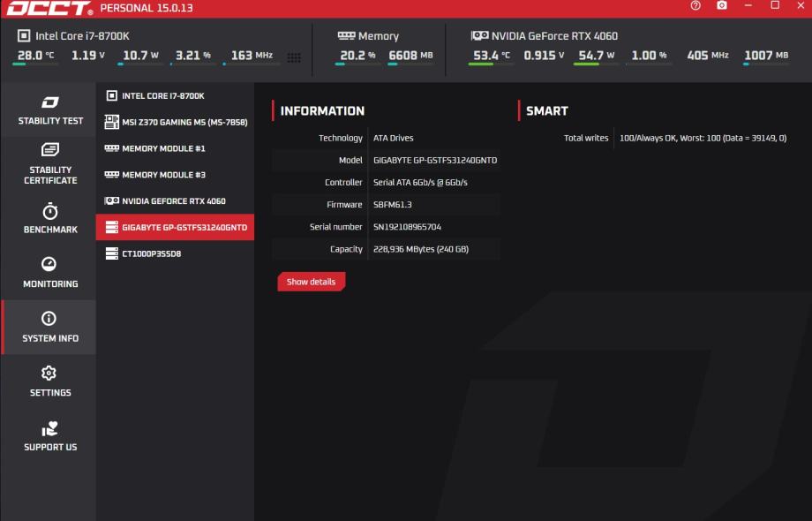Select NVIDIA GeForce RTX 4060 list entry
This screenshot has height=521, width=812.
click(175, 201)
